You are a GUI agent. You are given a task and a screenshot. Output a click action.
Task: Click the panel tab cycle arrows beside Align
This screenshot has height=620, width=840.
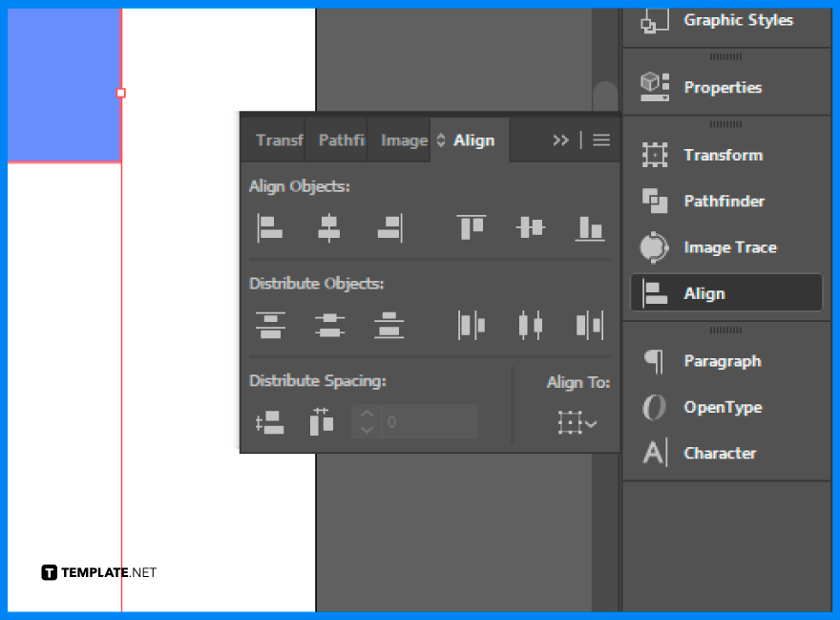coord(440,139)
